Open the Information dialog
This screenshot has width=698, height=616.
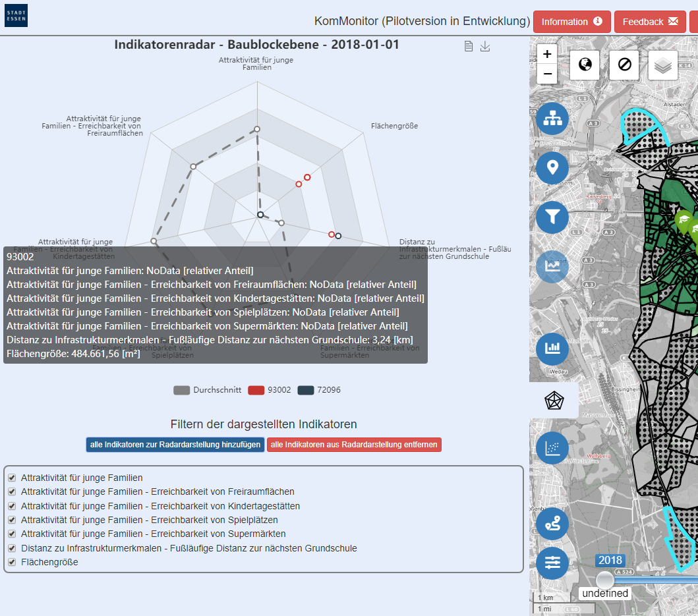tap(571, 22)
